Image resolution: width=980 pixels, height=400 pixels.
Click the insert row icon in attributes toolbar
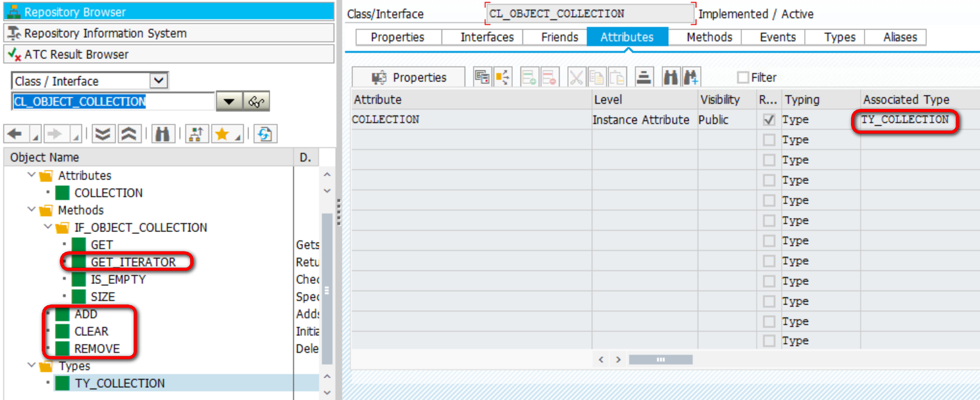(x=529, y=78)
